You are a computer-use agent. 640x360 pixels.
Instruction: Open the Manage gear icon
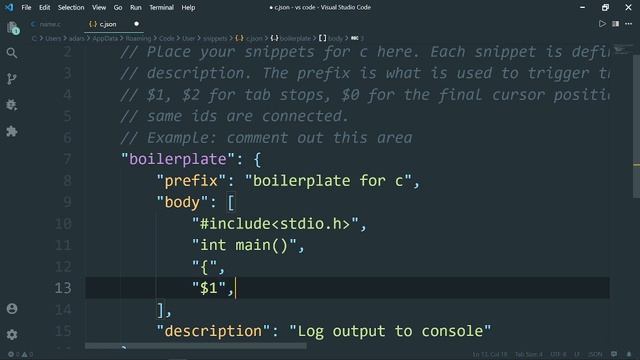pos(12,335)
